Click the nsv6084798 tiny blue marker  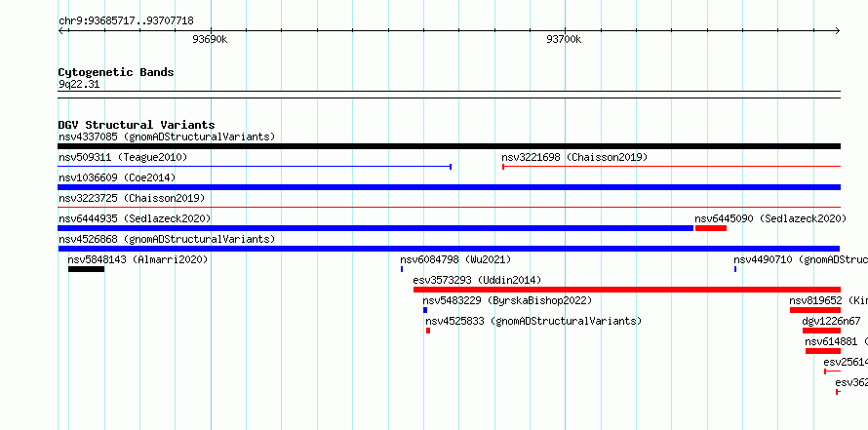click(402, 269)
